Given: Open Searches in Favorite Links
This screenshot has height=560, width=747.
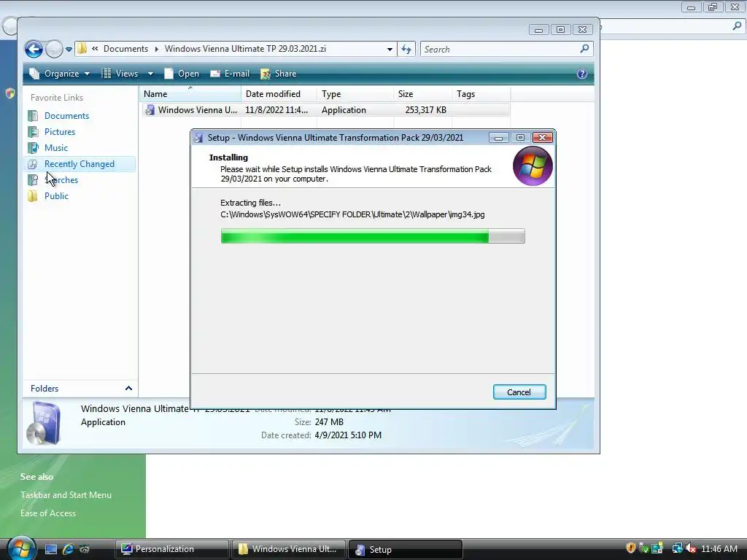Looking at the screenshot, I should [61, 180].
